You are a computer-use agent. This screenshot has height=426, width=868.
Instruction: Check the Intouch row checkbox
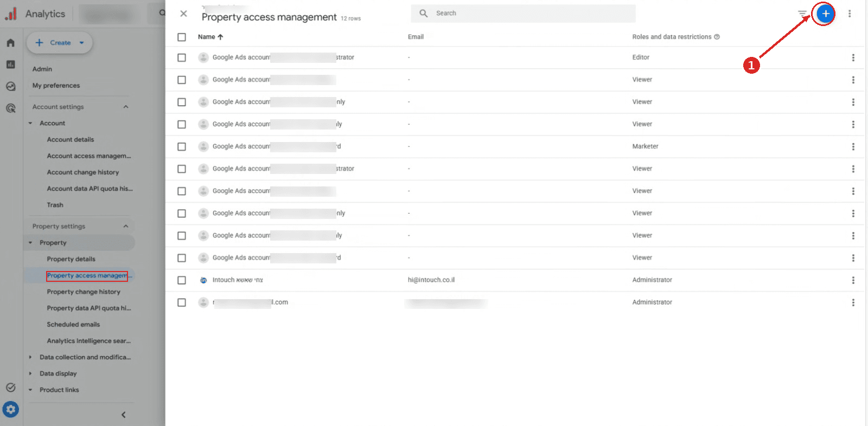pos(182,280)
